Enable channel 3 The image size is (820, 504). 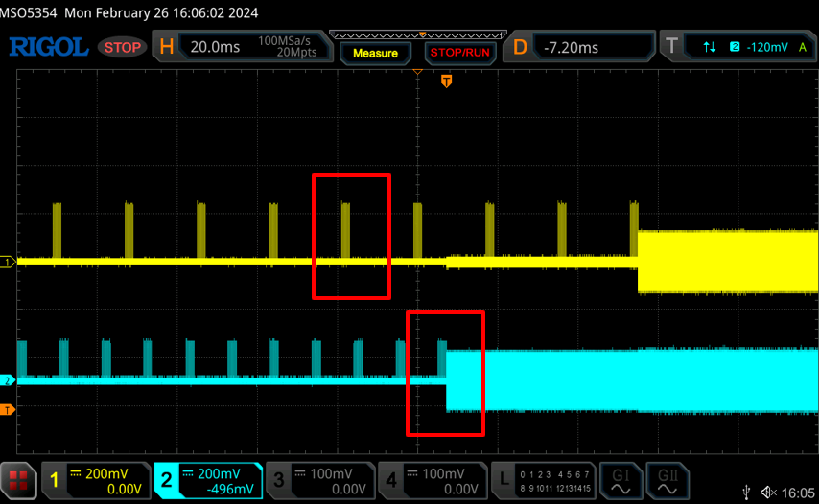[320, 480]
